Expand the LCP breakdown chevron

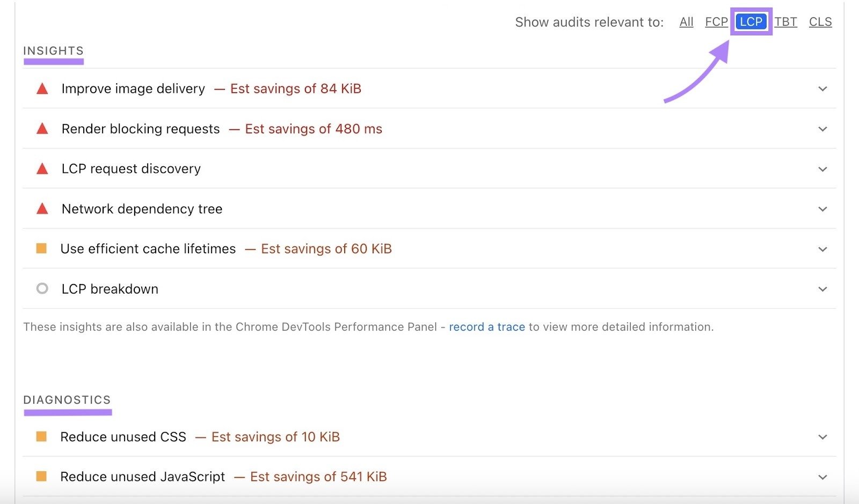click(822, 289)
